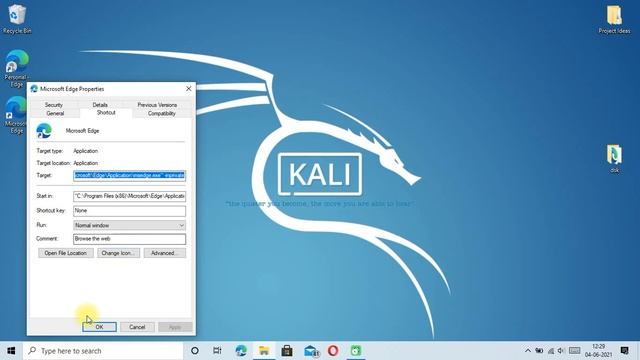Click the Target input field
This screenshot has height=360, width=640.
[x=129, y=176]
